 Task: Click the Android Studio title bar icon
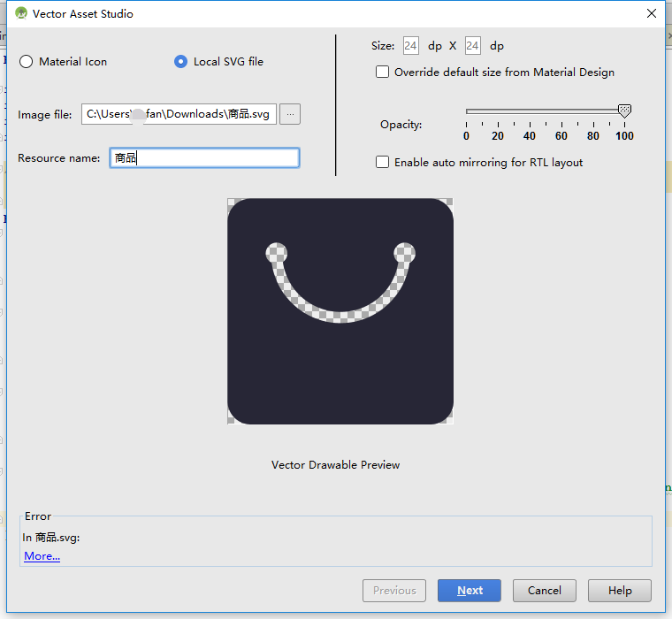click(x=20, y=13)
